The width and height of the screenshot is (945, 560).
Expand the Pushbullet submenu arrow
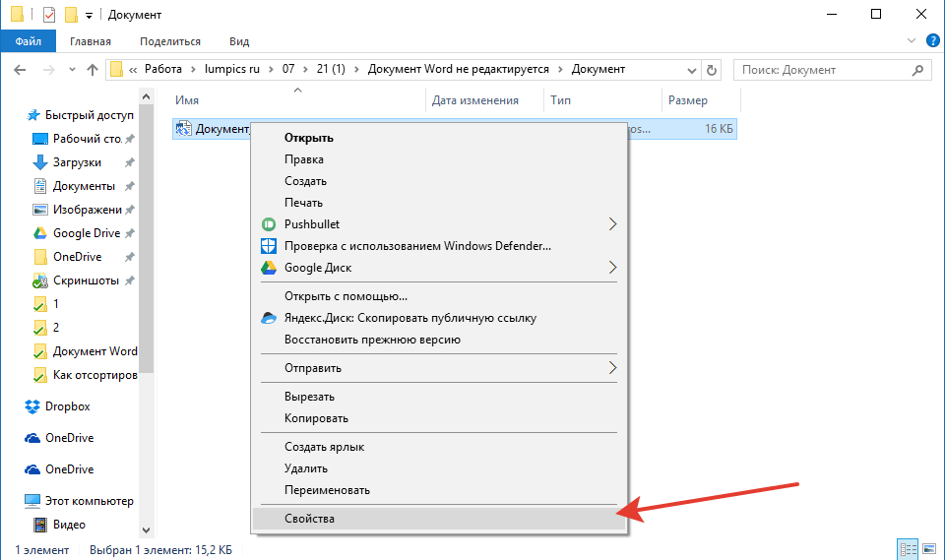click(x=613, y=224)
